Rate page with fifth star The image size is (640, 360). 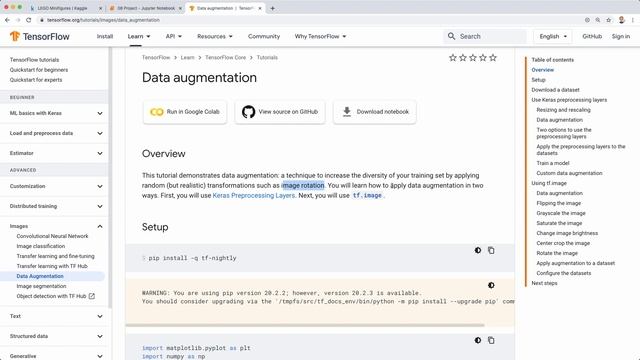[x=493, y=58]
